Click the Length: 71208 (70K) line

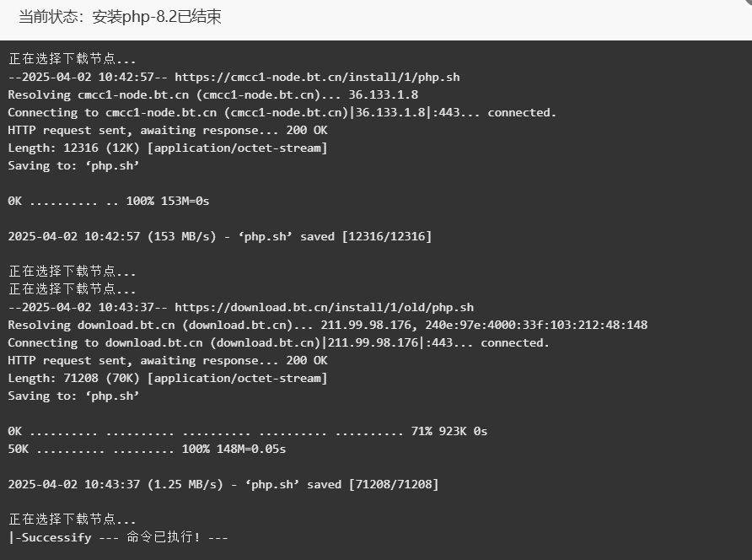click(168, 378)
